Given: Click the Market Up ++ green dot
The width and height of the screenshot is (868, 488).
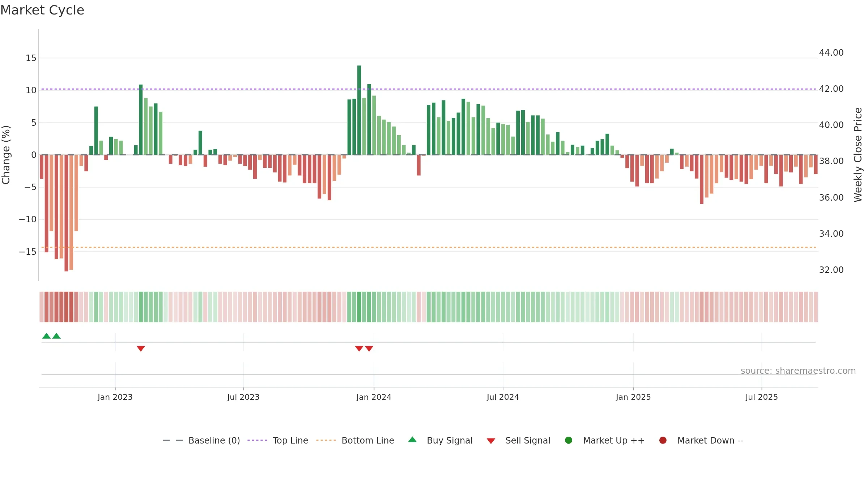Looking at the screenshot, I should [x=569, y=440].
